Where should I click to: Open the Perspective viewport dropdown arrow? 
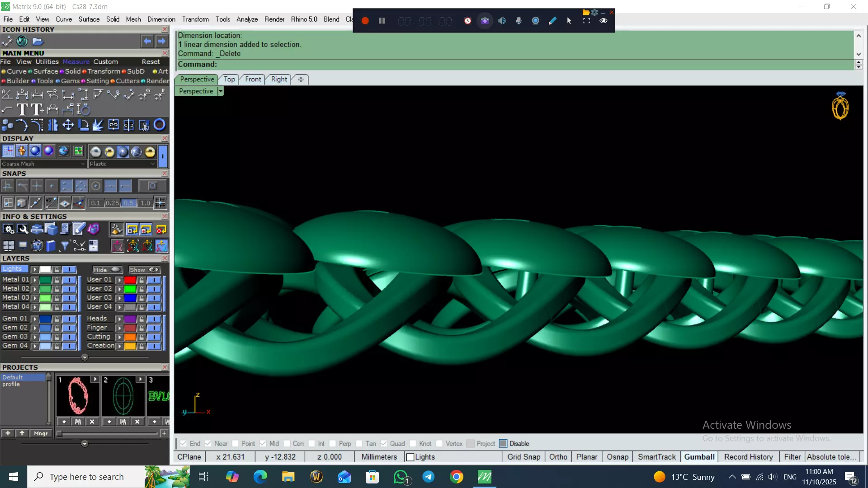221,91
